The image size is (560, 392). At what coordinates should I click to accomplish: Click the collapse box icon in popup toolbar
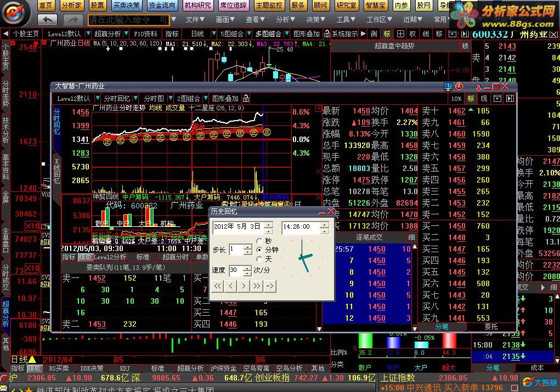click(x=497, y=99)
